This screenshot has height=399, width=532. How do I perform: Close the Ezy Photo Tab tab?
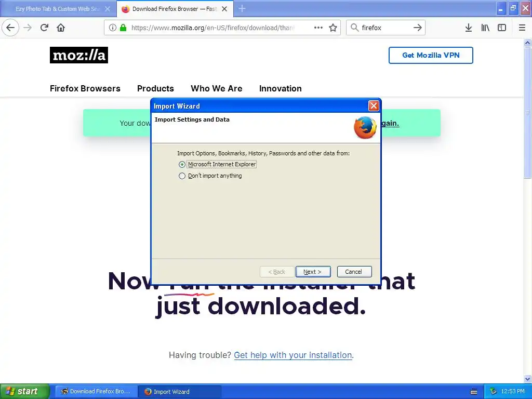[x=108, y=9]
